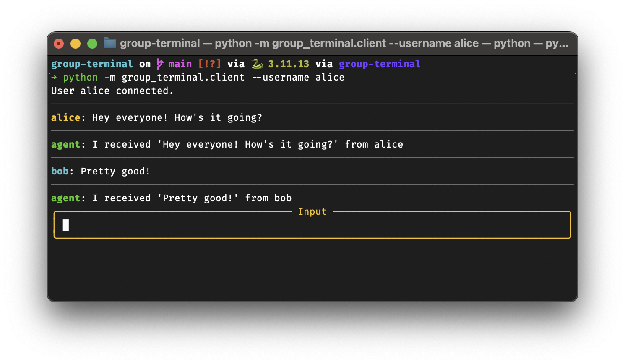Close the terminal window with red button
Image resolution: width=625 pixels, height=364 pixels.
pos(59,44)
